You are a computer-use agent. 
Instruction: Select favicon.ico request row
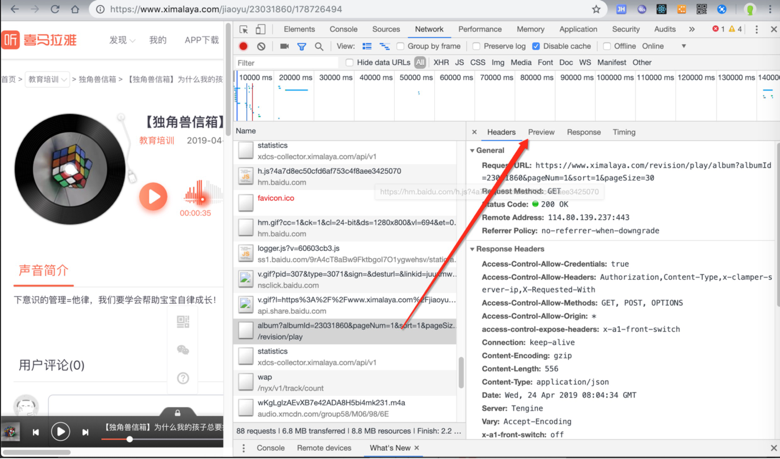coord(345,203)
